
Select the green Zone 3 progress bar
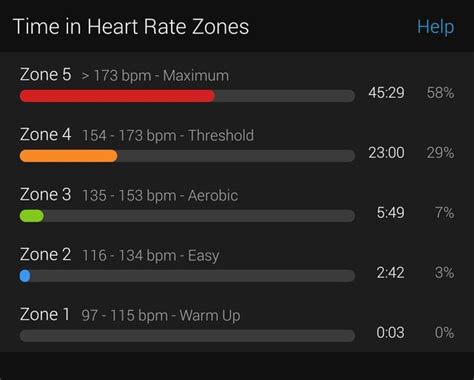pyautogui.click(x=187, y=216)
